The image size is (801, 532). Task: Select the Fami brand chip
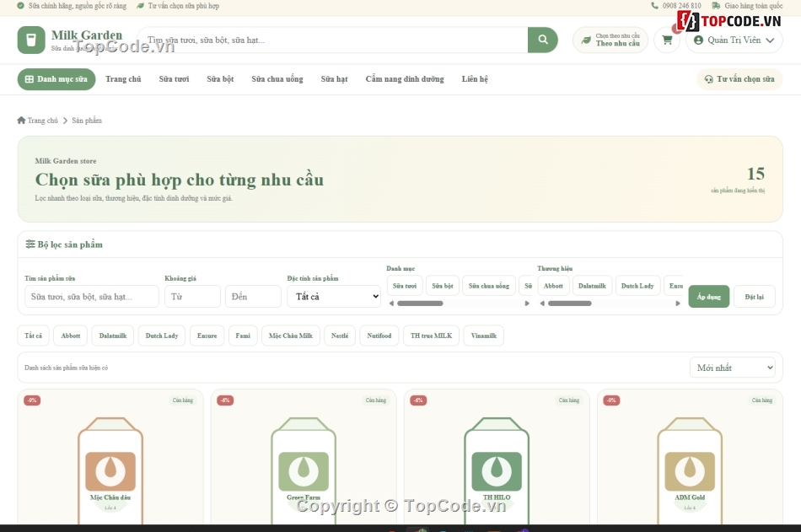[x=243, y=336]
